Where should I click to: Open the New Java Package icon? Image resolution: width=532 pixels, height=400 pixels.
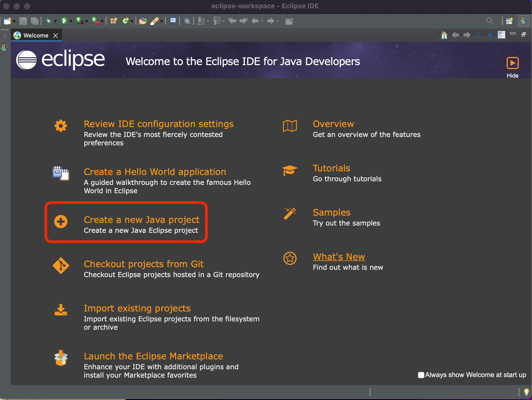click(113, 21)
